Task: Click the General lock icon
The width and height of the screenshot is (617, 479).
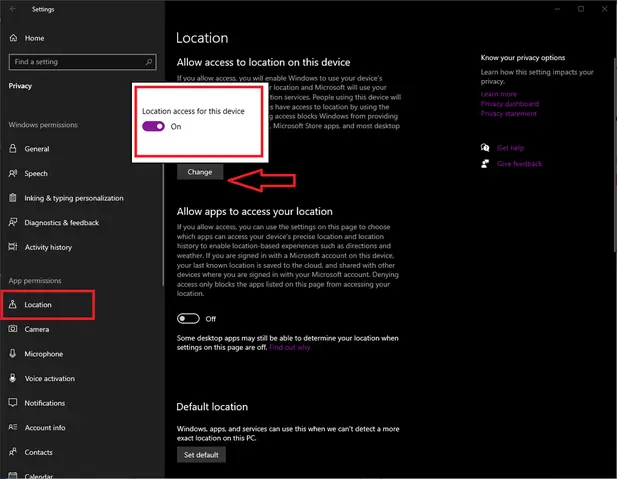Action: tap(13, 148)
